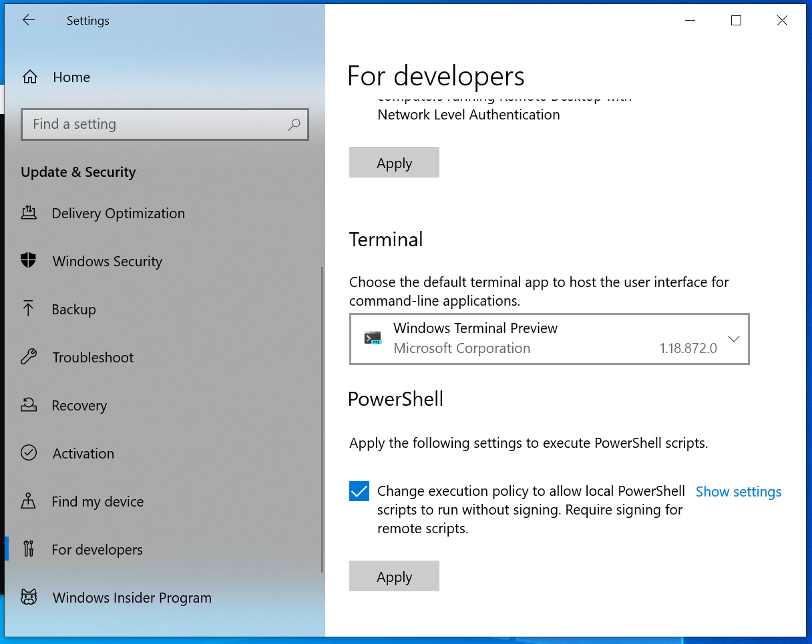The width and height of the screenshot is (812, 644).
Task: Apply the PowerShell script settings
Action: coord(394,575)
